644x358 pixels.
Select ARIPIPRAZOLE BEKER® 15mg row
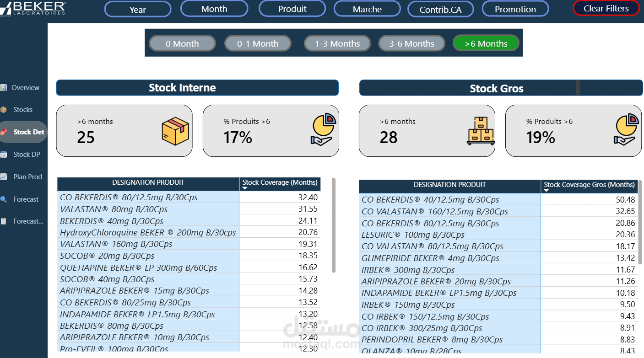189,291
